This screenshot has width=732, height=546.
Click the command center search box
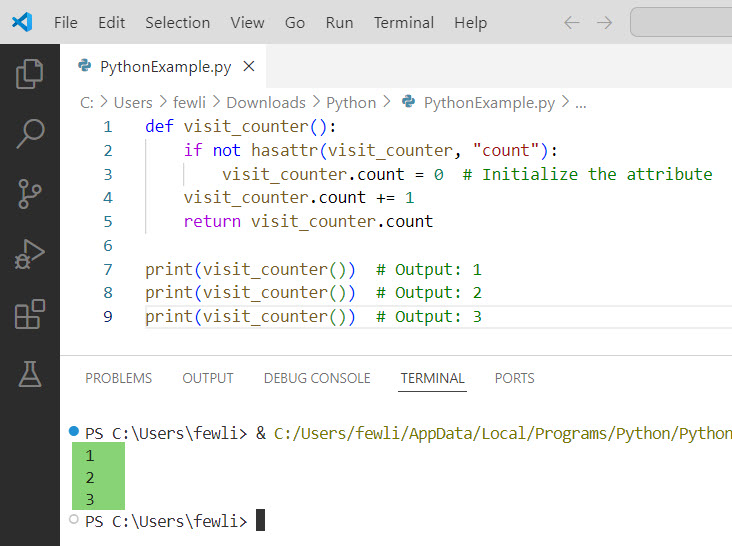pos(681,22)
